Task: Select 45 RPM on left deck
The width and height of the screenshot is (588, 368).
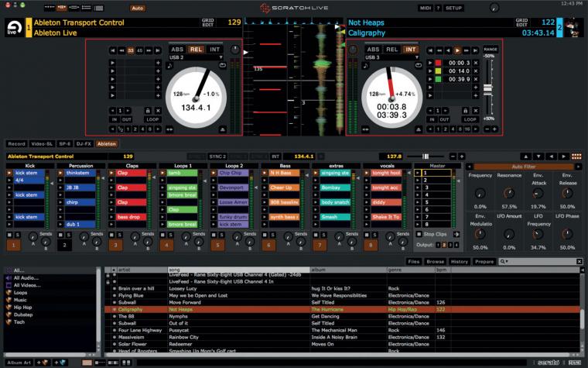Action: pyautogui.click(x=139, y=50)
